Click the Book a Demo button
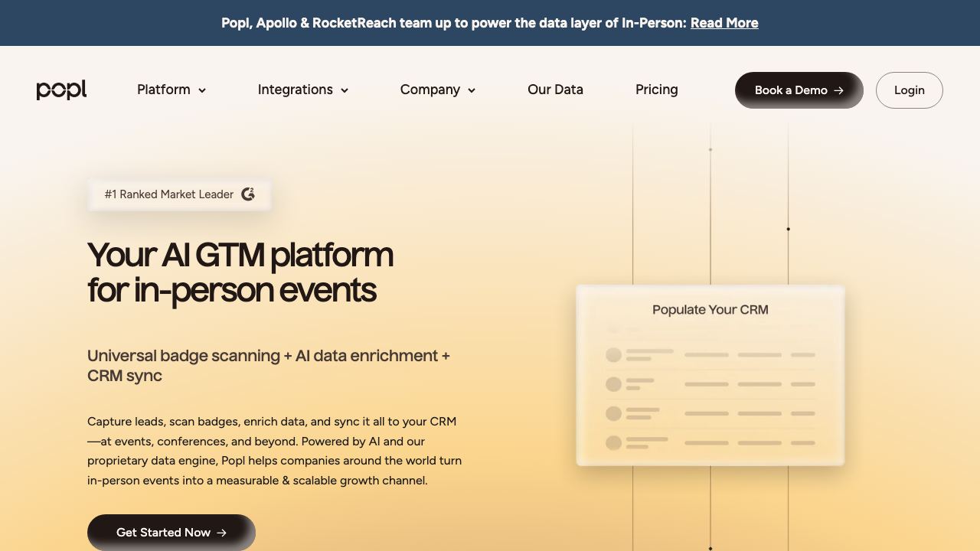Screen dimensions: 980x551 [799, 90]
